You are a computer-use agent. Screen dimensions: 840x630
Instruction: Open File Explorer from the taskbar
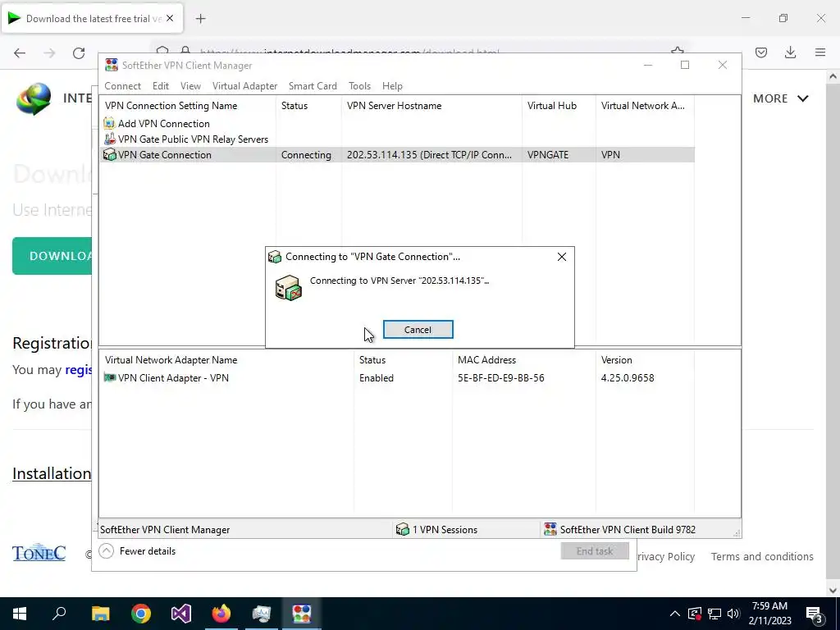tap(100, 614)
